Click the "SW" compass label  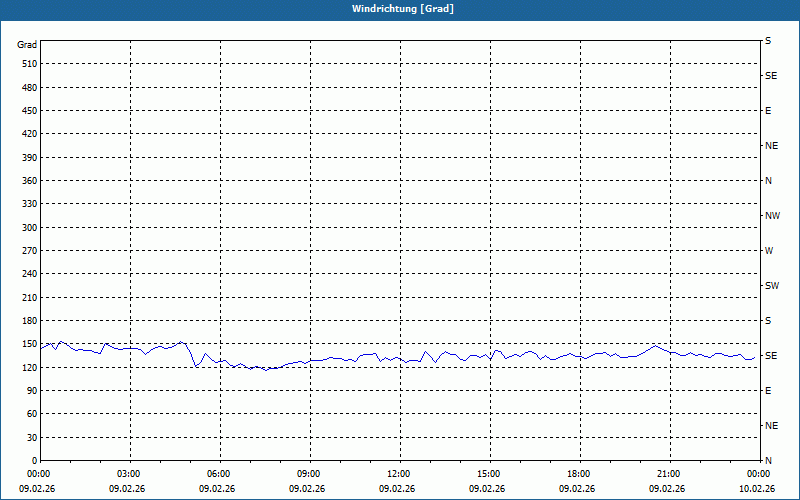(772, 286)
